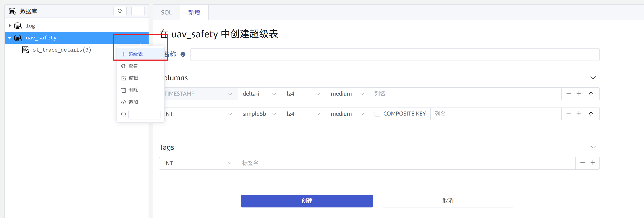
Task: Click the 创建 button
Action: pos(307,201)
